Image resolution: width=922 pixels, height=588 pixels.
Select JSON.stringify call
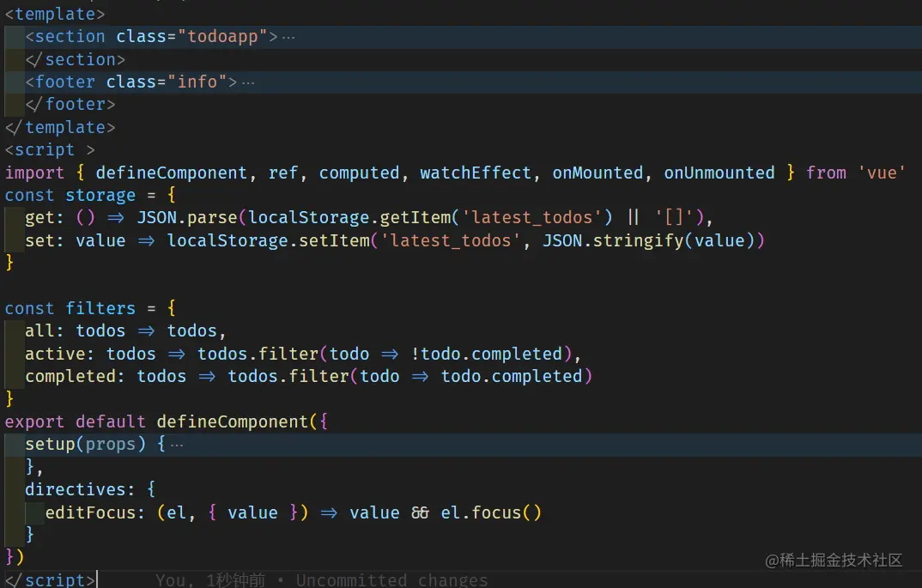(x=613, y=240)
